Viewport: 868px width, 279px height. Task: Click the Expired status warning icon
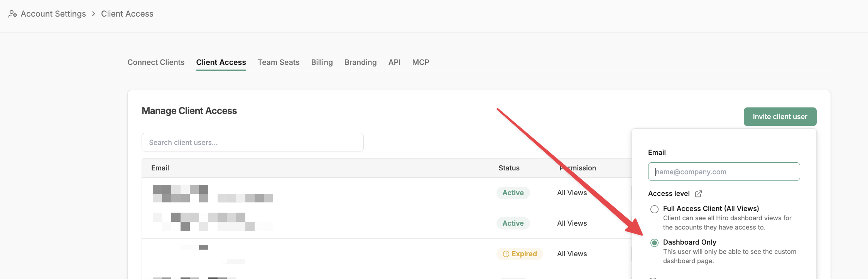point(506,254)
